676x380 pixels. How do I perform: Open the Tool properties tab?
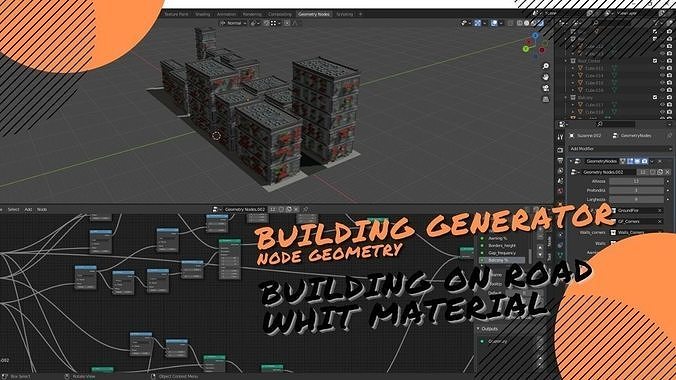[x=560, y=137]
